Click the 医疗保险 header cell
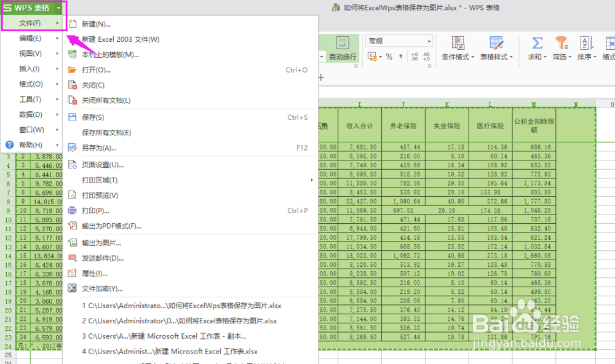Viewport: 615px width, 364px height. click(490, 125)
